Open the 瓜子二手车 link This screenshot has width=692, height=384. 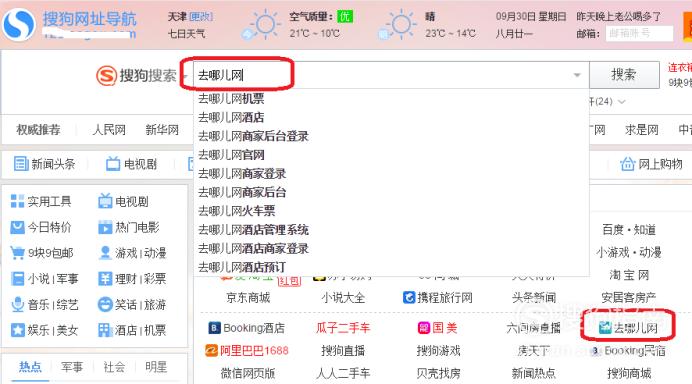click(343, 328)
